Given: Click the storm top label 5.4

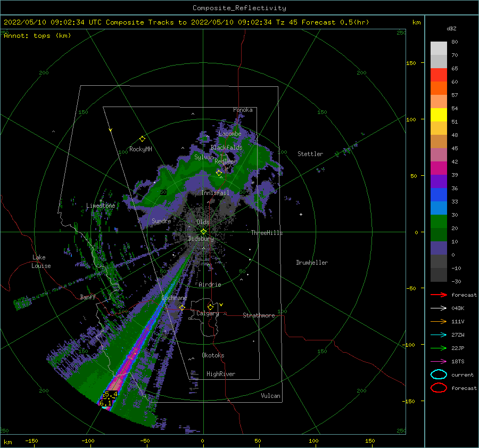Looking at the screenshot, I should point(111,395).
